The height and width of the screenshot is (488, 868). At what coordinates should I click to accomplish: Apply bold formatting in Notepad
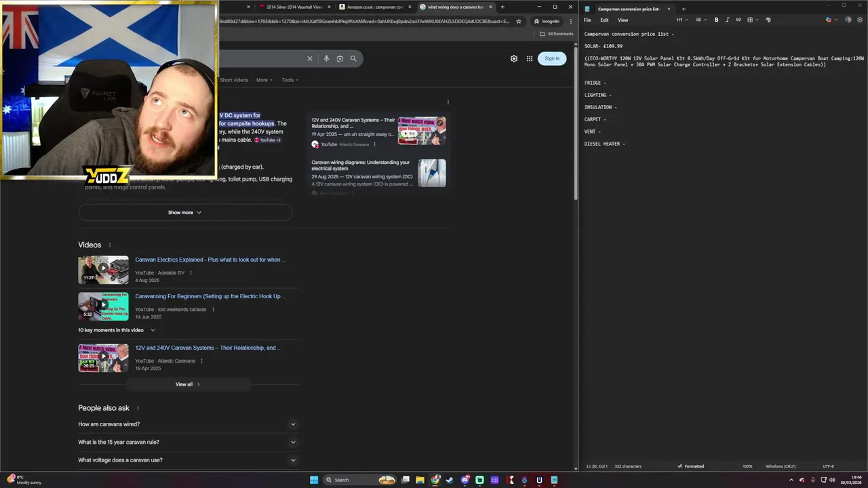[x=716, y=20]
